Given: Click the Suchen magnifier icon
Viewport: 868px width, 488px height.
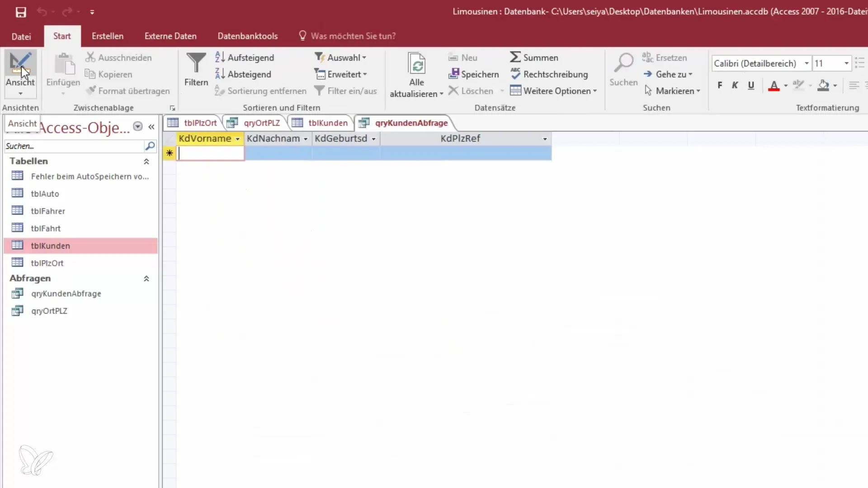Looking at the screenshot, I should point(623,63).
